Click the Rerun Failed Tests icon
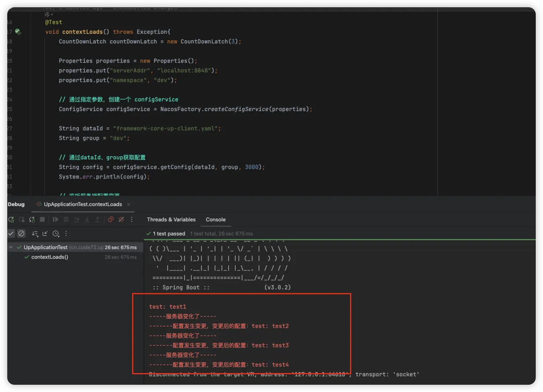Screen dimensions: 543x392 tap(22, 219)
